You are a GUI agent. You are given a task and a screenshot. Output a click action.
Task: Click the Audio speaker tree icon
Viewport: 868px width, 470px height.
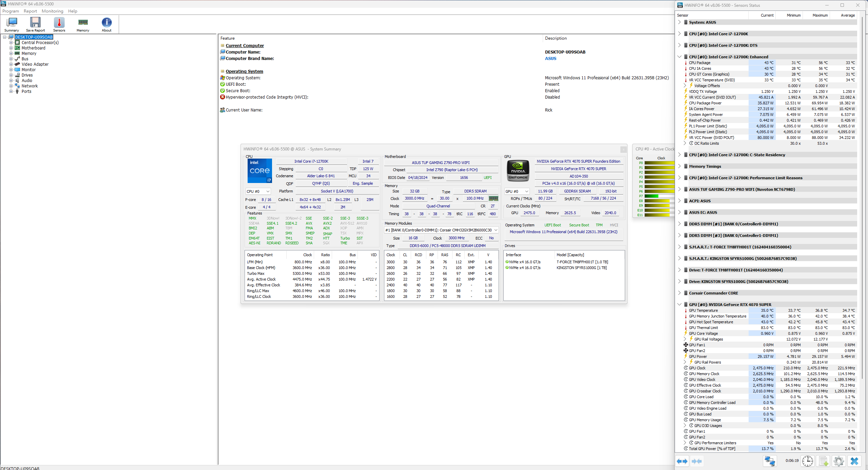click(17, 81)
